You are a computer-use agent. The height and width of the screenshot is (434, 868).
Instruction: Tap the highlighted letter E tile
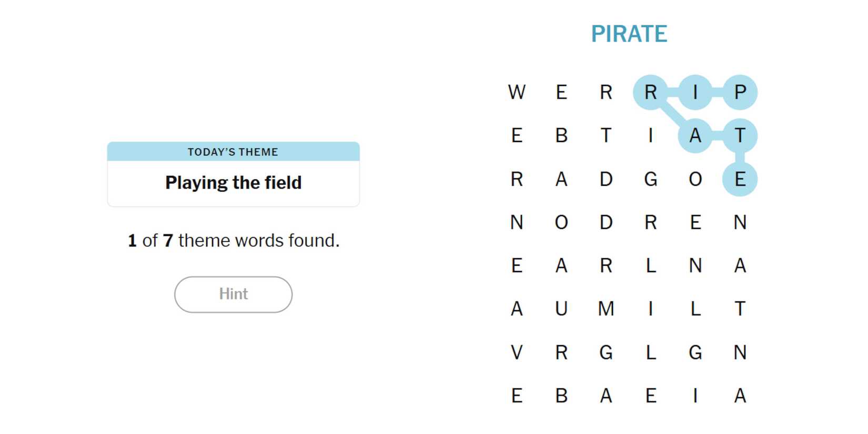(740, 179)
